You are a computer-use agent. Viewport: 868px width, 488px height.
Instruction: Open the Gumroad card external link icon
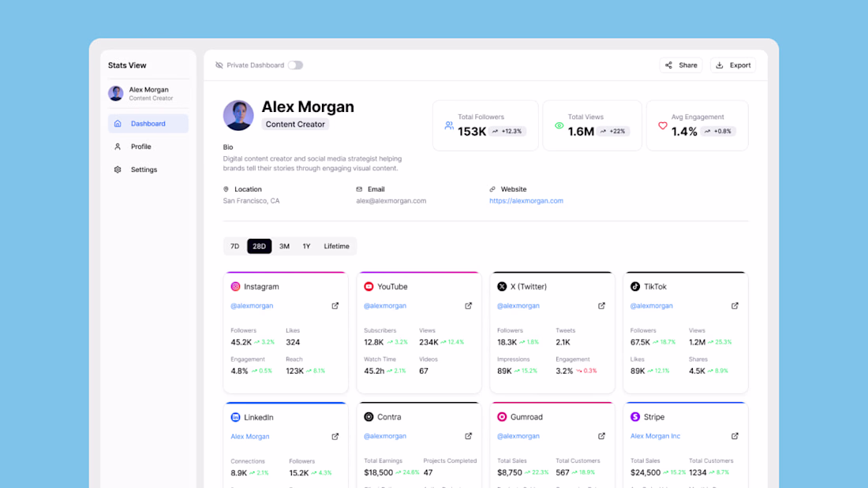[x=602, y=436]
